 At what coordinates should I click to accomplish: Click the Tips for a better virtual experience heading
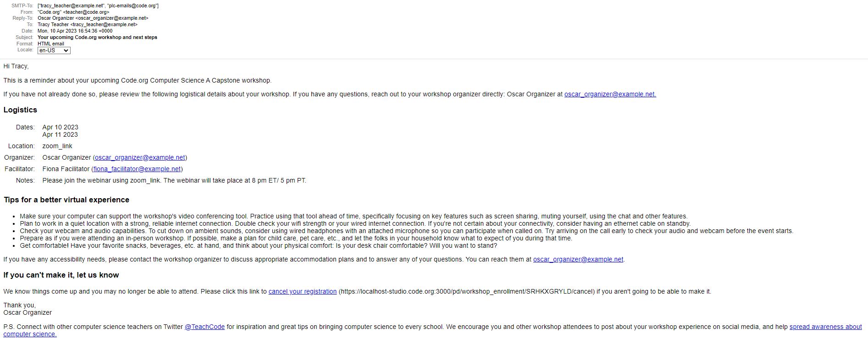66,200
